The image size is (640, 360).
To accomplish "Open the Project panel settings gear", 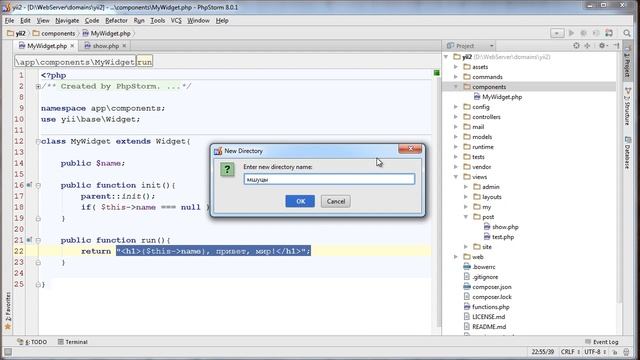I will click(602, 46).
